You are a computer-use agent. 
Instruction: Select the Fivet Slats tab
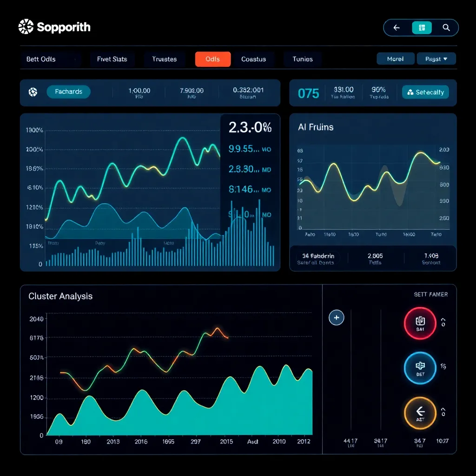pyautogui.click(x=112, y=59)
